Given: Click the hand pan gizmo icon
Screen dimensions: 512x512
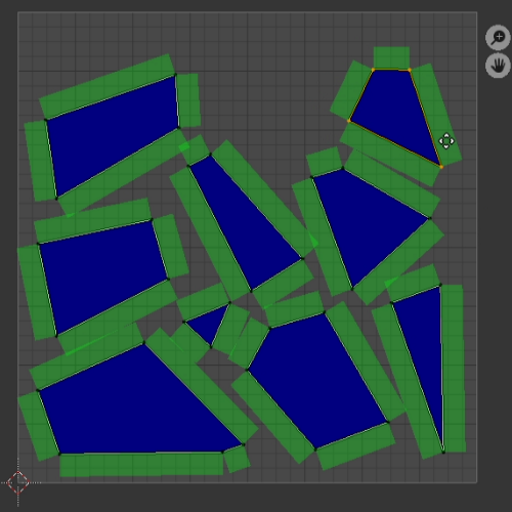Looking at the screenshot, I should (498, 66).
